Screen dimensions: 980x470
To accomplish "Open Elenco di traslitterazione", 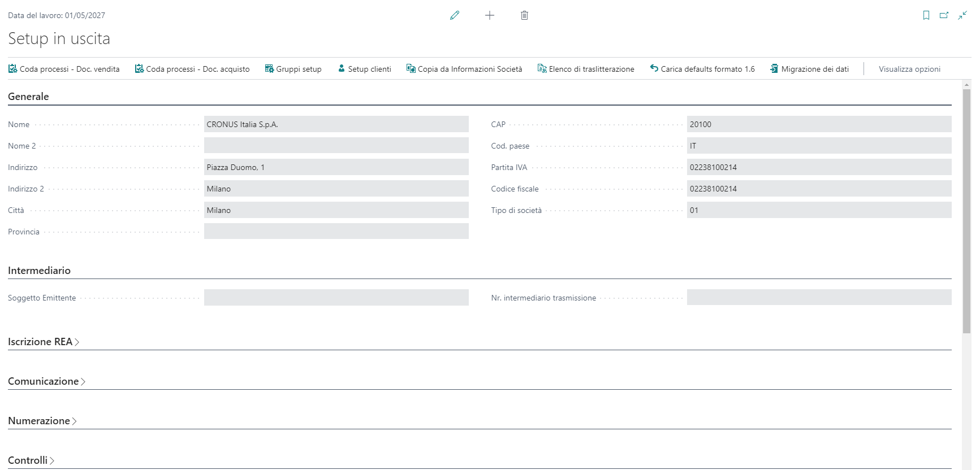I will click(x=586, y=69).
